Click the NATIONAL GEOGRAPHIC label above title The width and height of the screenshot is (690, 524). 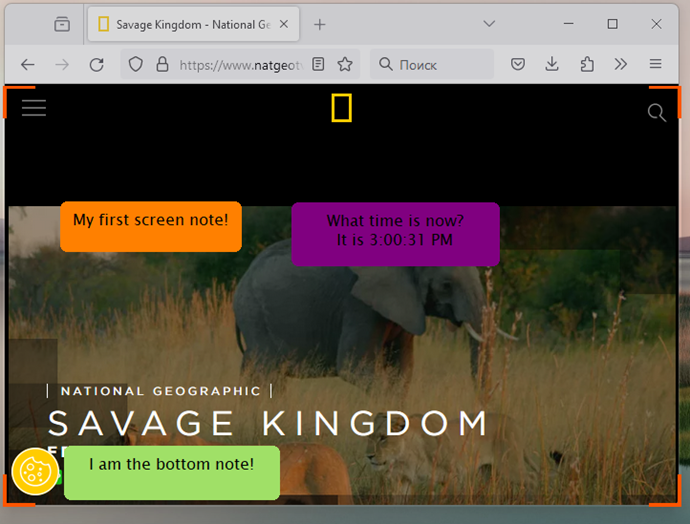click(161, 391)
